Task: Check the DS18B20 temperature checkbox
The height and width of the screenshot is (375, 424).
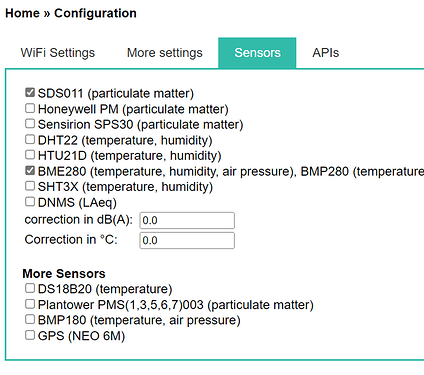Action: tap(30, 288)
